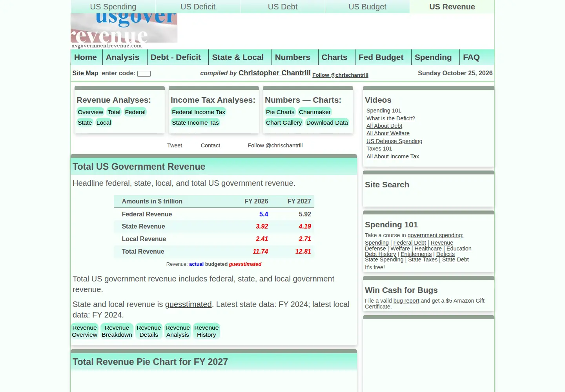Open the What is the Deficit? video

(x=391, y=118)
